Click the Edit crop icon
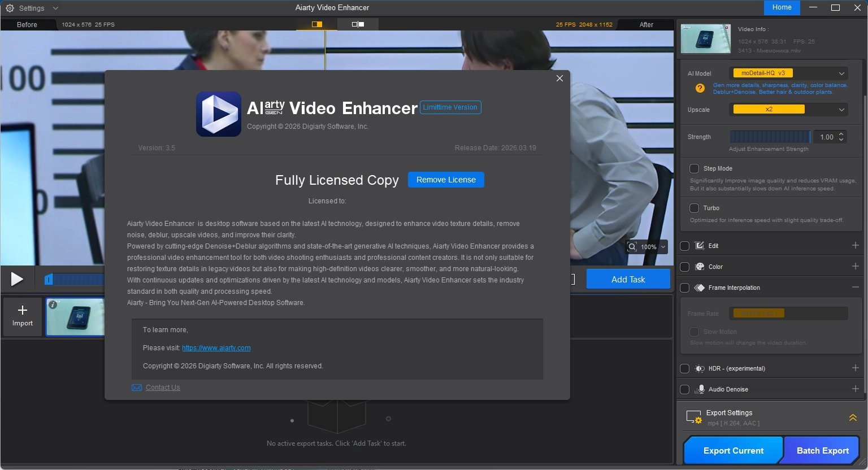This screenshot has height=470, width=868. (699, 246)
